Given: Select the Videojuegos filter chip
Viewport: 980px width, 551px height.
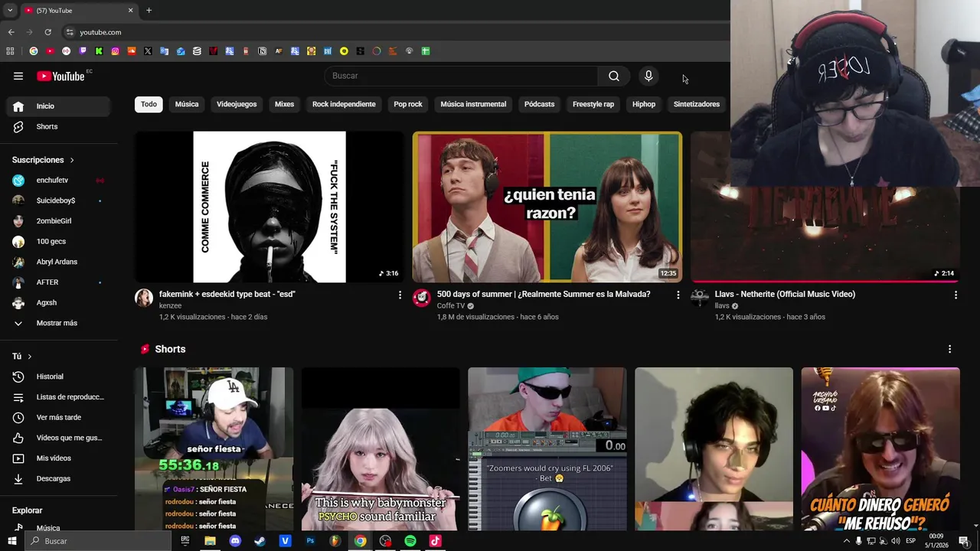Looking at the screenshot, I should [x=237, y=104].
